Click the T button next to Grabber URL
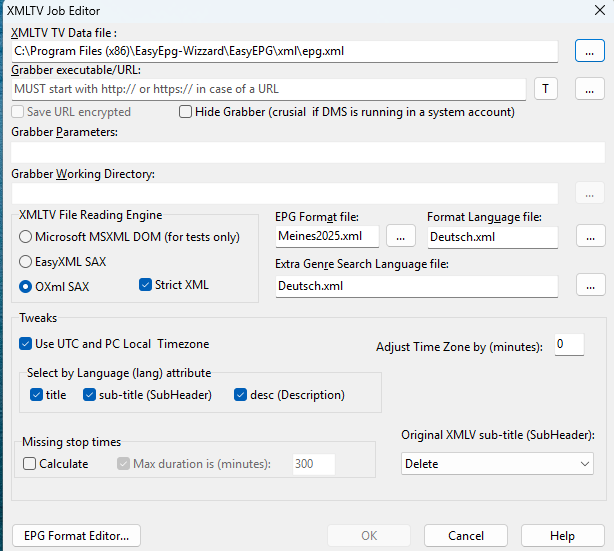Screen dimensions: 614x551 click(546, 89)
